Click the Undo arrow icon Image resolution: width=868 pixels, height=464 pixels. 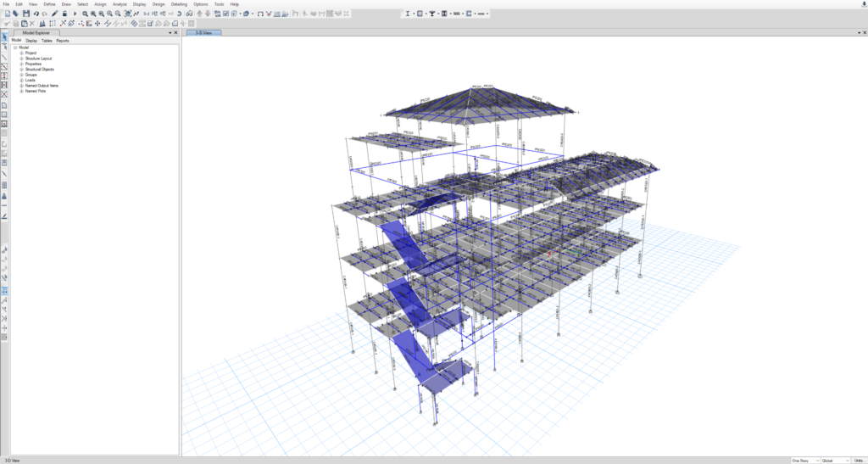point(36,14)
